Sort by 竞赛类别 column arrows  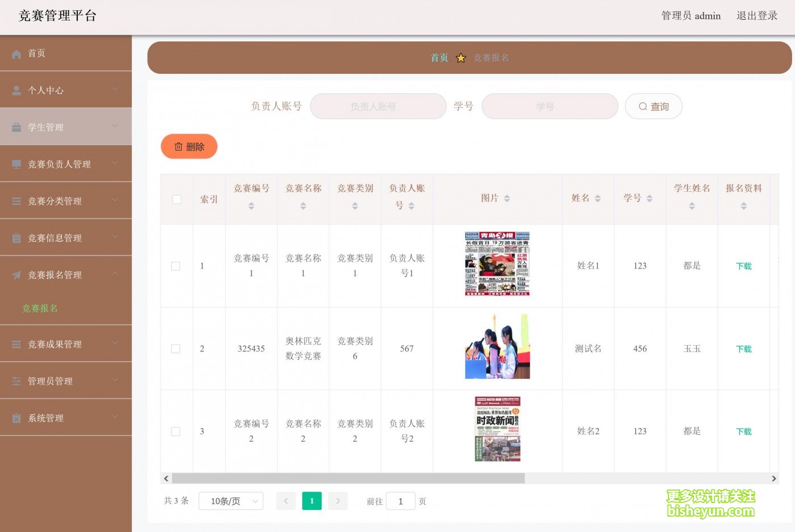click(355, 206)
